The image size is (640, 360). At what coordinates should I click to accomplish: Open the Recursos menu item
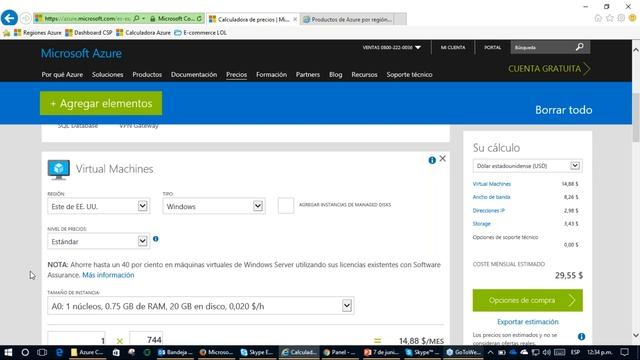pyautogui.click(x=364, y=75)
